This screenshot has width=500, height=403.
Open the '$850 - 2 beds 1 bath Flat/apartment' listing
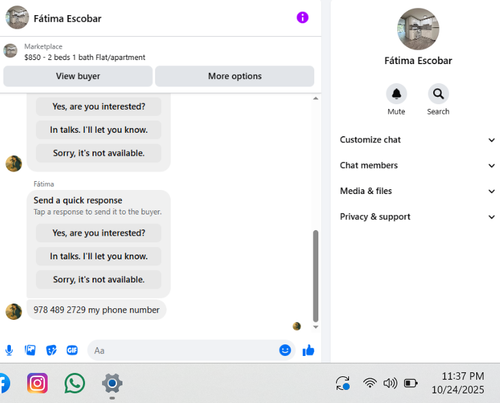[x=85, y=57]
